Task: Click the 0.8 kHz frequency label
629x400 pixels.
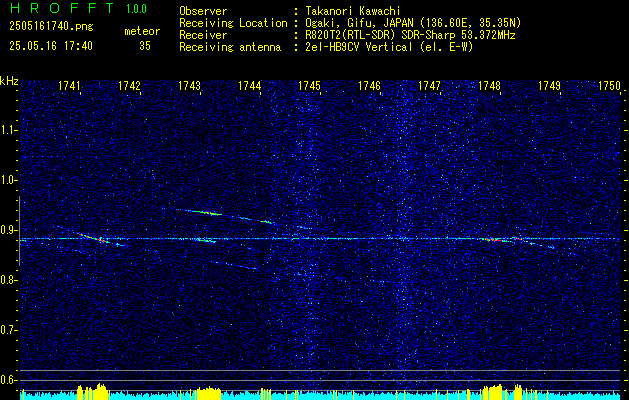Action: point(9,280)
